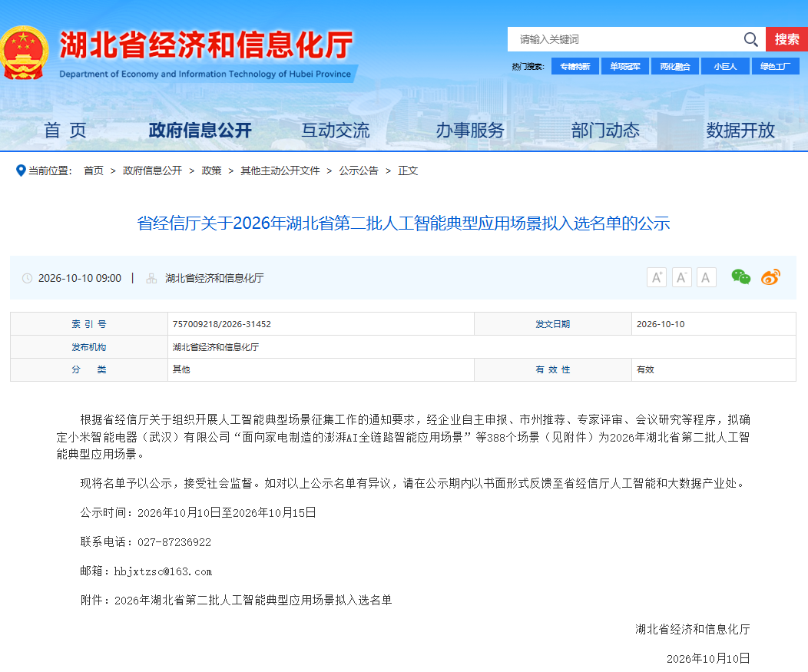Reset font size with plain A icon

coord(706,278)
